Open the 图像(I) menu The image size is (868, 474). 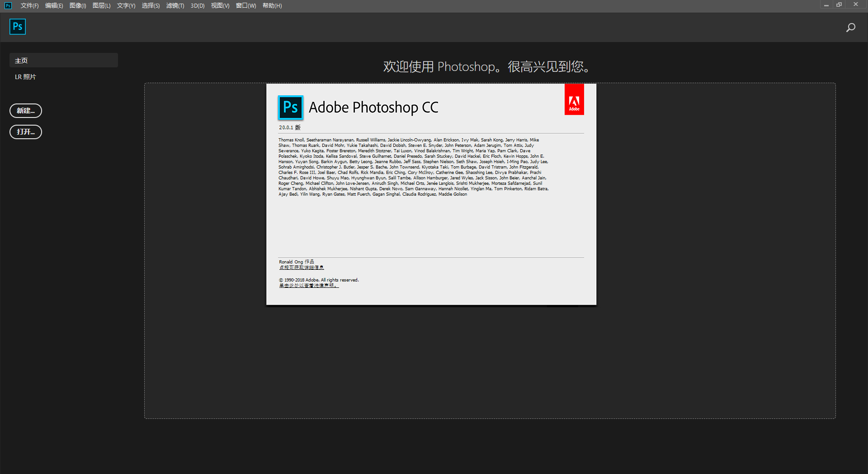point(78,6)
